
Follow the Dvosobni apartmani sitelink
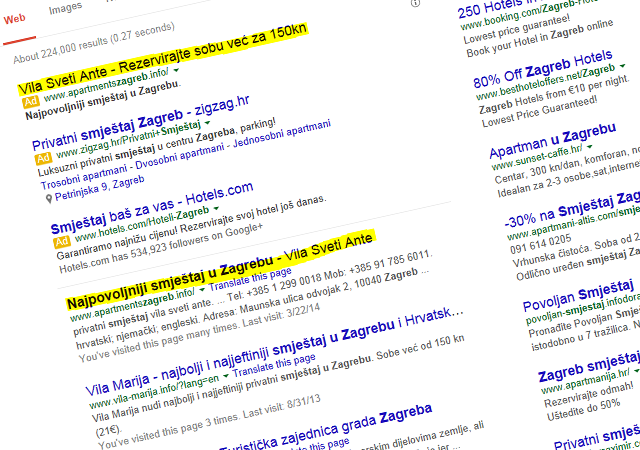(x=180, y=155)
